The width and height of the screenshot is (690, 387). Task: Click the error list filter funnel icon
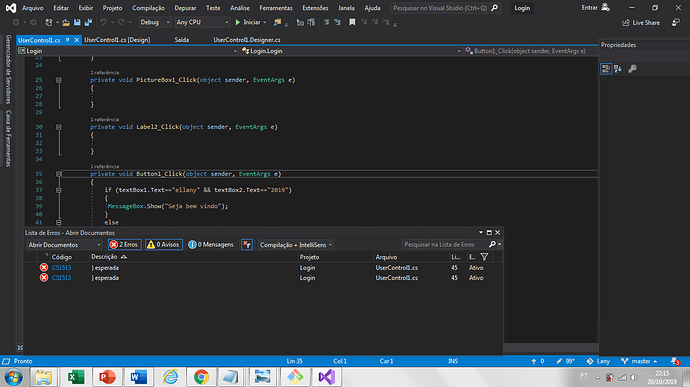[x=484, y=257]
